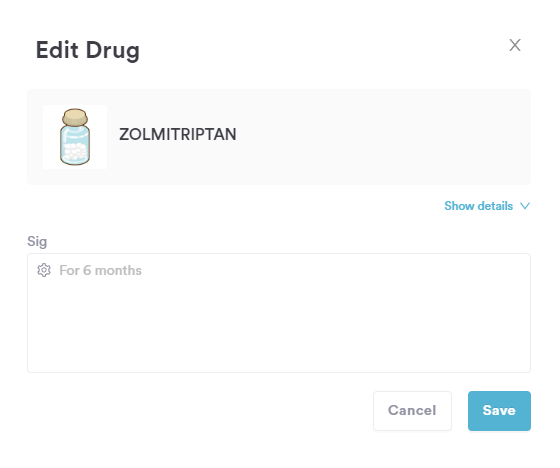Image resolution: width=560 pixels, height=468 pixels.
Task: Confirm with the blue Save button
Action: click(499, 411)
